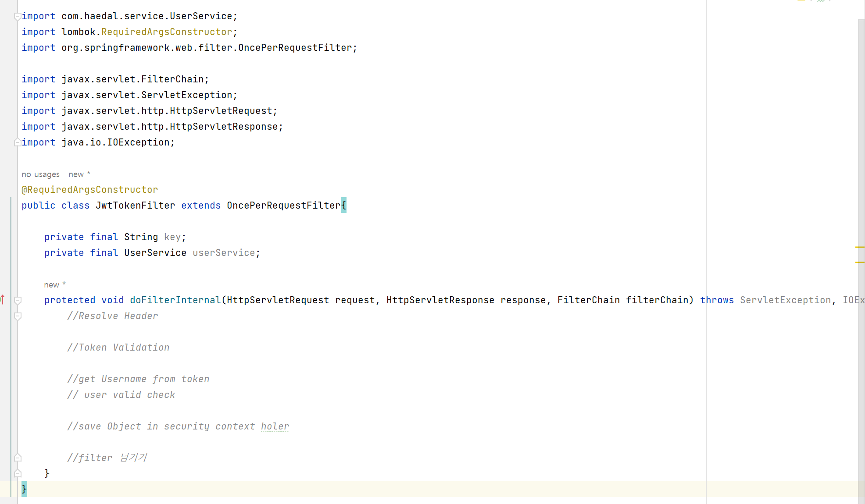Click the javax.servlet.FilterChain import line

tap(115, 79)
